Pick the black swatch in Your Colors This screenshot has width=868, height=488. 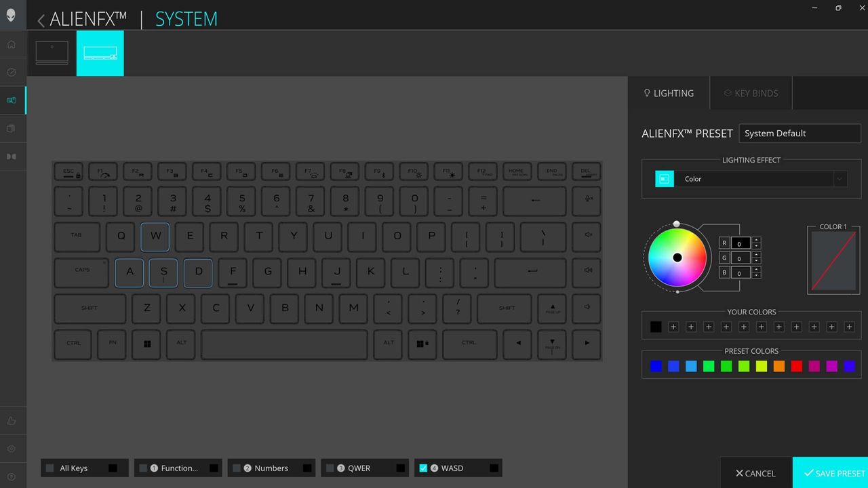pos(656,327)
